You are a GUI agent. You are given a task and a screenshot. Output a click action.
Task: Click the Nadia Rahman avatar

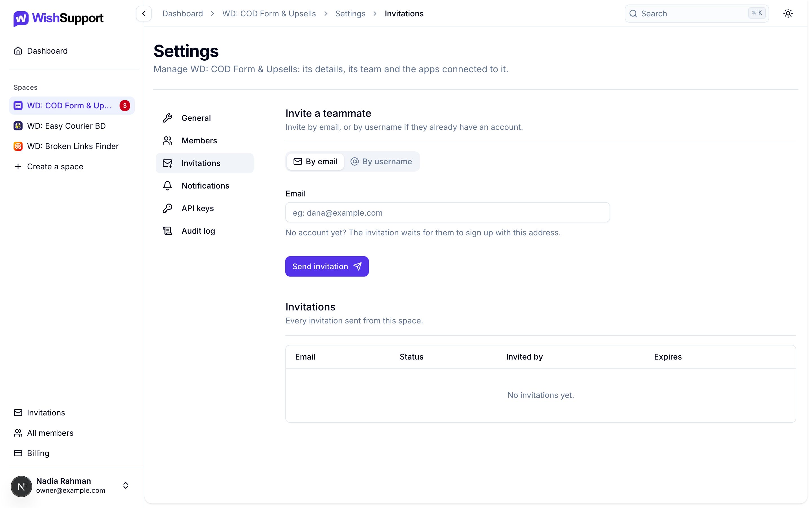point(21,486)
